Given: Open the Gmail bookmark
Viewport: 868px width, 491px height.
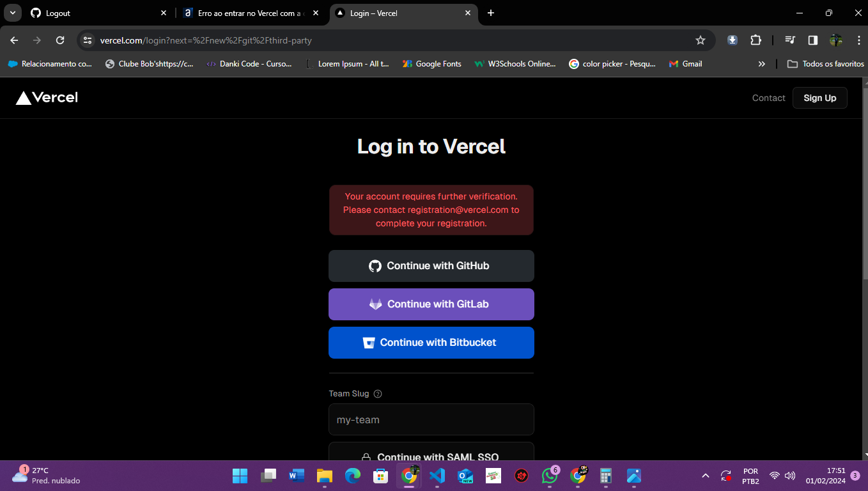Looking at the screenshot, I should [685, 64].
